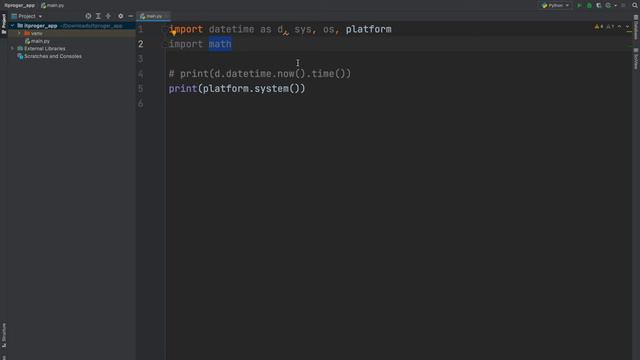Image resolution: width=640 pixels, height=360 pixels.
Task: Expand all icon in Project panel header
Action: click(x=98, y=16)
